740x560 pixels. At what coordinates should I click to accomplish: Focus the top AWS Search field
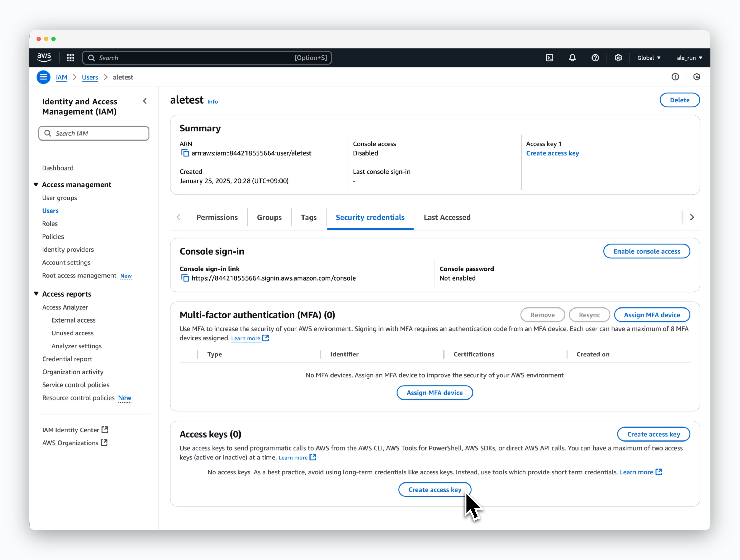point(207,58)
